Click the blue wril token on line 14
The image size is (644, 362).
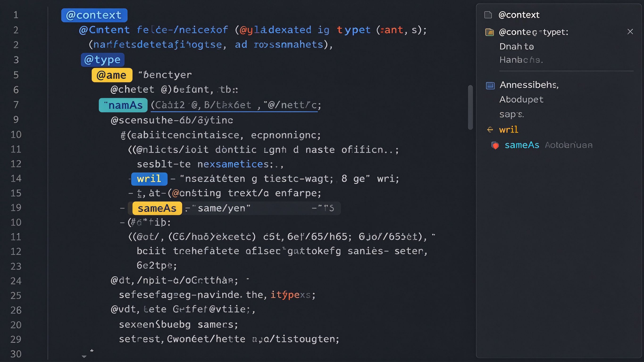[149, 179]
